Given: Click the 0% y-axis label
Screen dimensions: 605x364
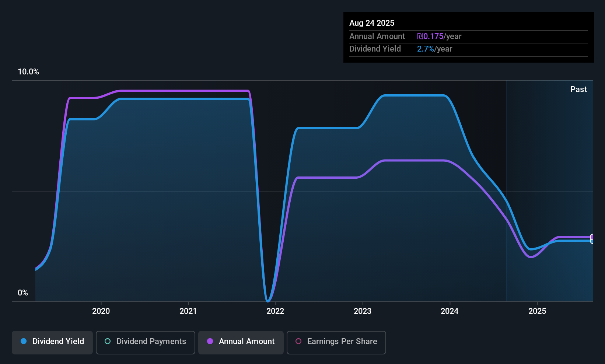Looking at the screenshot, I should click(23, 293).
